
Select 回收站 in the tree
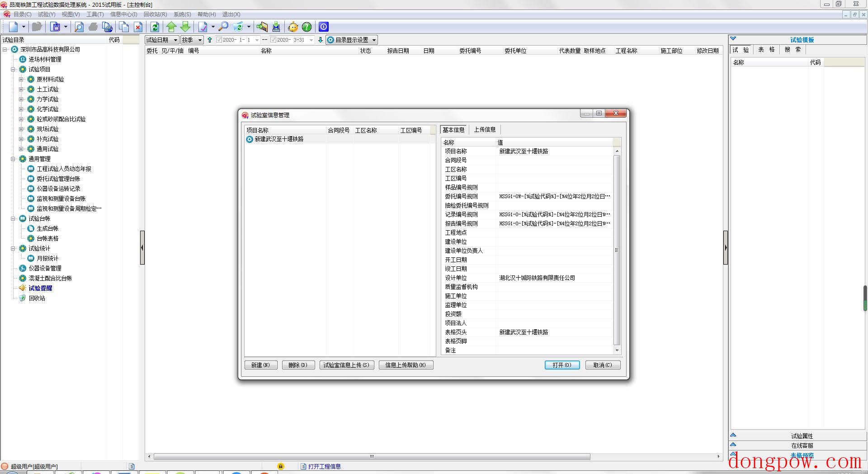coord(37,299)
